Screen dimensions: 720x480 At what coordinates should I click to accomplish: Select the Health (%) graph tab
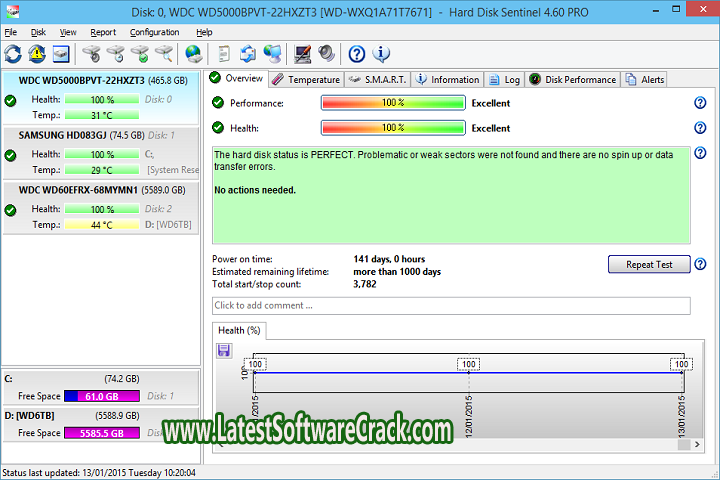click(239, 331)
